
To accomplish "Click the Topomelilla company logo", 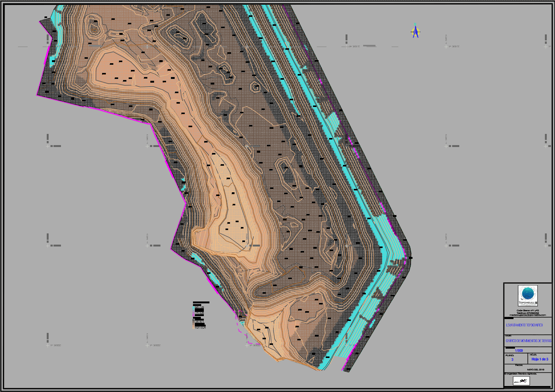I will tap(528, 295).
